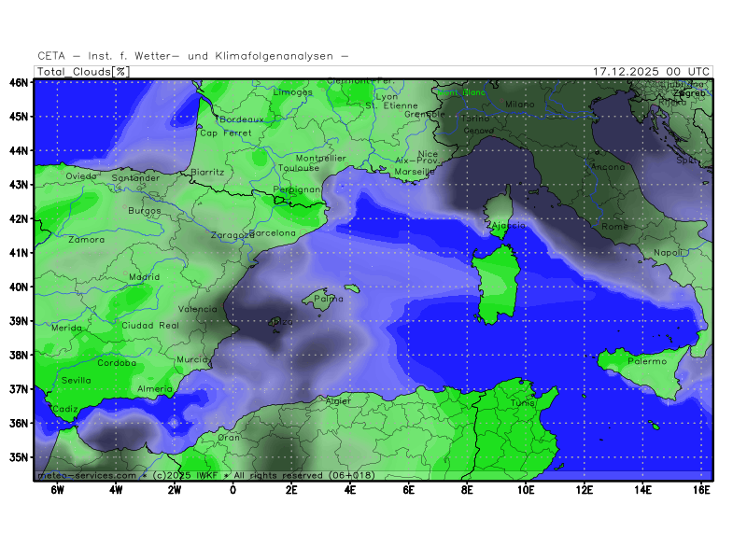Select the Tunis city label

coord(522,403)
